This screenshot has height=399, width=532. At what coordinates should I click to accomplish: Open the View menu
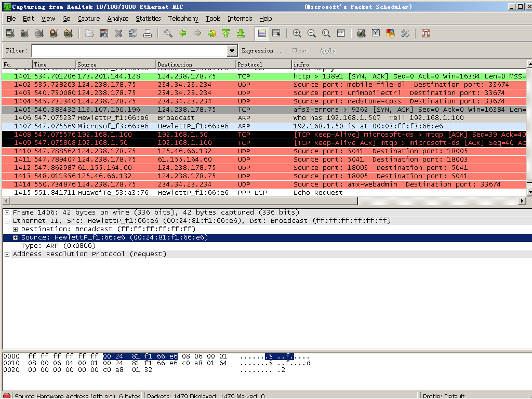pos(48,19)
